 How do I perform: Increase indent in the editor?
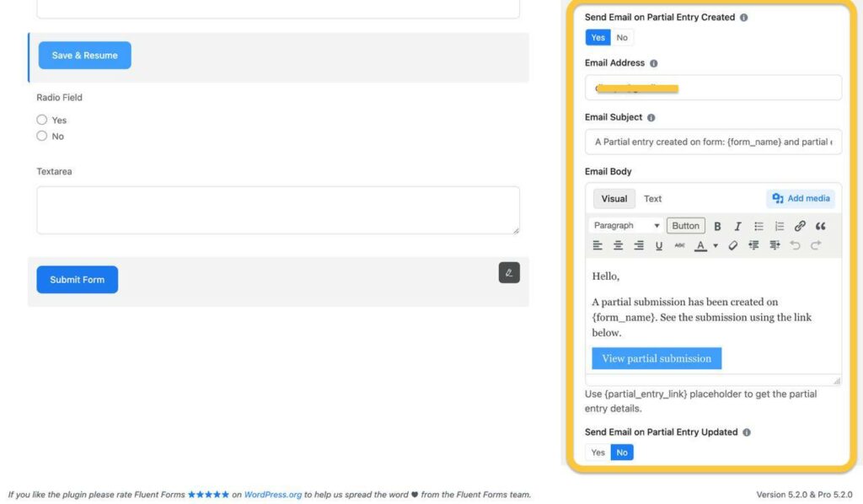coord(775,245)
